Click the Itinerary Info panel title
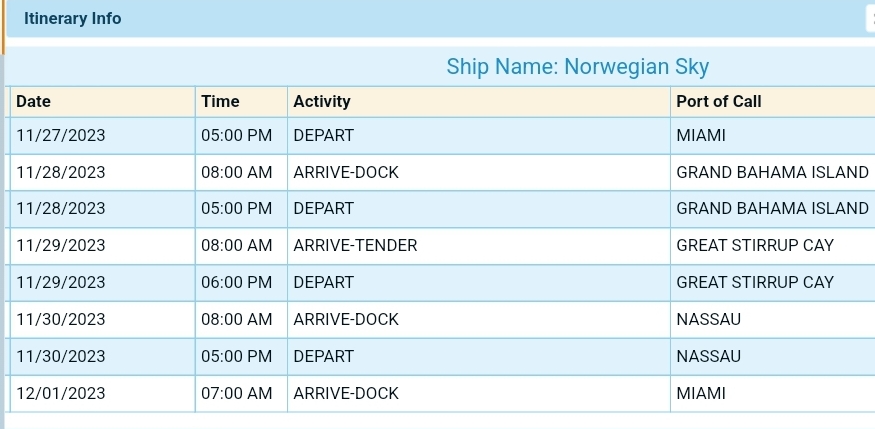The width and height of the screenshot is (875, 429). click(x=73, y=18)
